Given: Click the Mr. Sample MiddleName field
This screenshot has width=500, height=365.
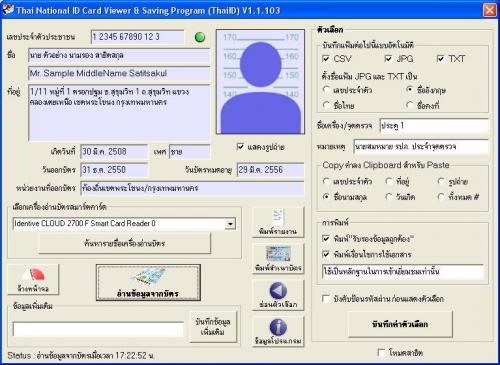Looking at the screenshot, I should [x=119, y=74].
